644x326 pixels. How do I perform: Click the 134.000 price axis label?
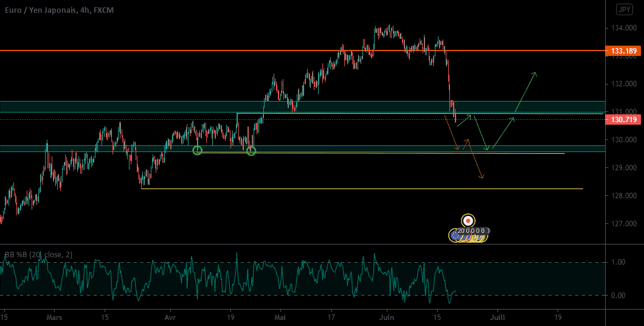click(624, 28)
